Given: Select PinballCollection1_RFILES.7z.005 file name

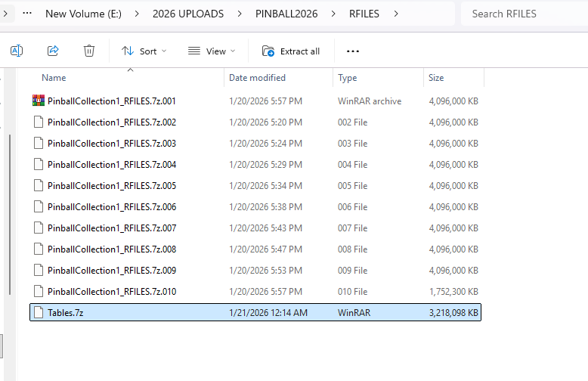Looking at the screenshot, I should pyautogui.click(x=112, y=186).
